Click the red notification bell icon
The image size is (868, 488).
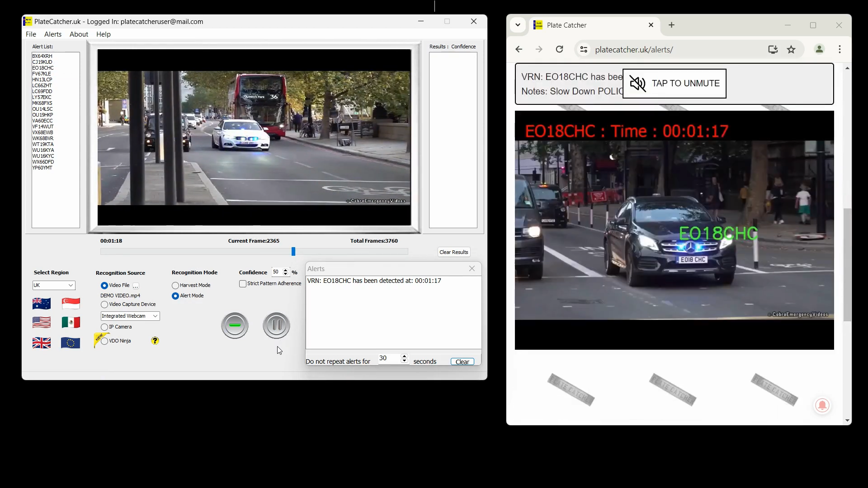click(822, 405)
